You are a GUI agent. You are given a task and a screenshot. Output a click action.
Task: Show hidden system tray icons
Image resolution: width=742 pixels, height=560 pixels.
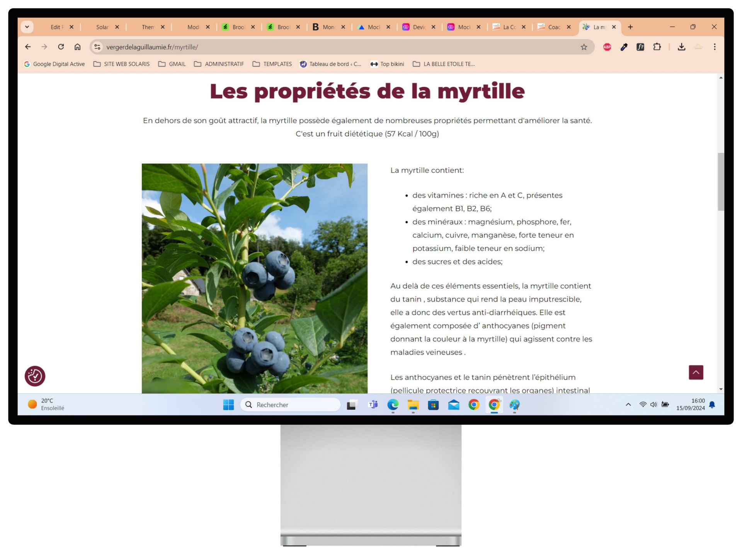[628, 404]
